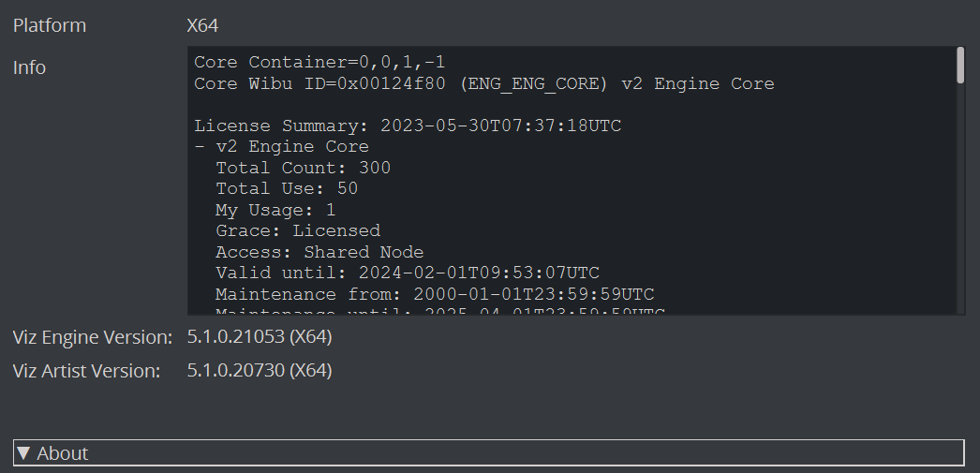The height and width of the screenshot is (473, 980).
Task: Click the Core Container line in Info
Action: tap(319, 63)
